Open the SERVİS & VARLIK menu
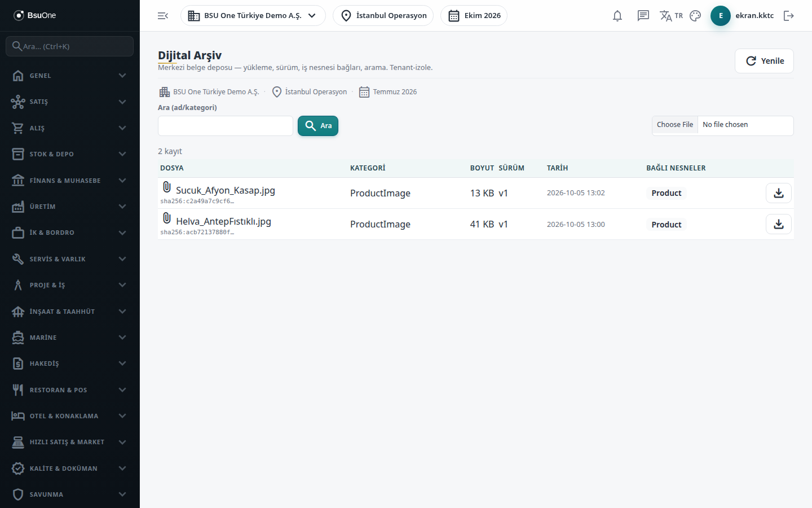The width and height of the screenshot is (812, 508). click(70, 259)
